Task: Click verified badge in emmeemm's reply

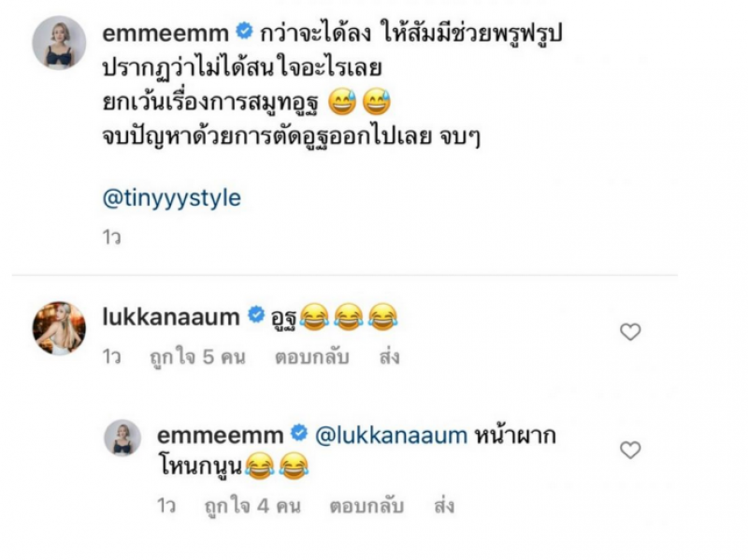Action: point(299,434)
